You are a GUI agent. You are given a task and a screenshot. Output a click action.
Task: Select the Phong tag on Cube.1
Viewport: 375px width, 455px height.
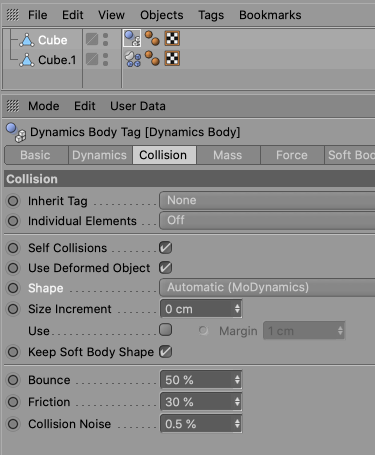tap(152, 58)
